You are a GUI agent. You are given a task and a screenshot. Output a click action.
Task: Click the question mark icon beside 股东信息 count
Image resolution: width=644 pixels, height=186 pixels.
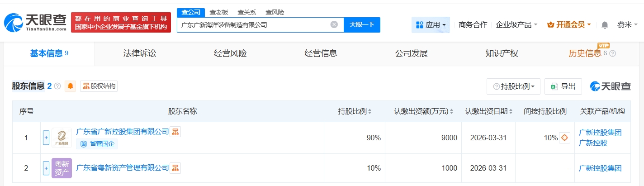click(57, 86)
